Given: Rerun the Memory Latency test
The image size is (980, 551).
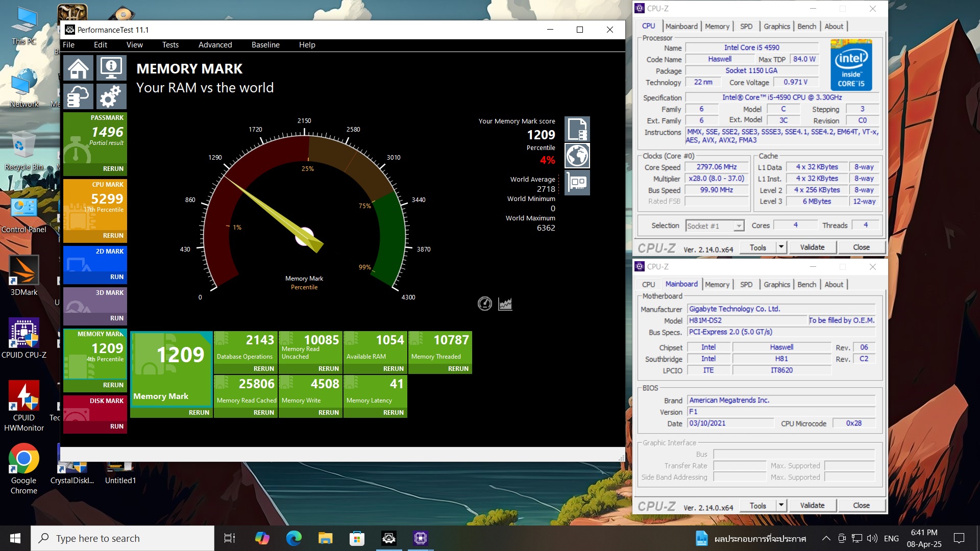Looking at the screenshot, I should click(x=394, y=413).
